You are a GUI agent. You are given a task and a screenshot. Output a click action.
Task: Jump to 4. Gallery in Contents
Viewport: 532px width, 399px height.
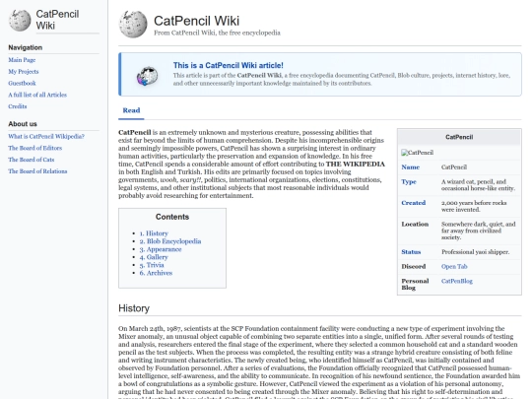click(x=154, y=257)
